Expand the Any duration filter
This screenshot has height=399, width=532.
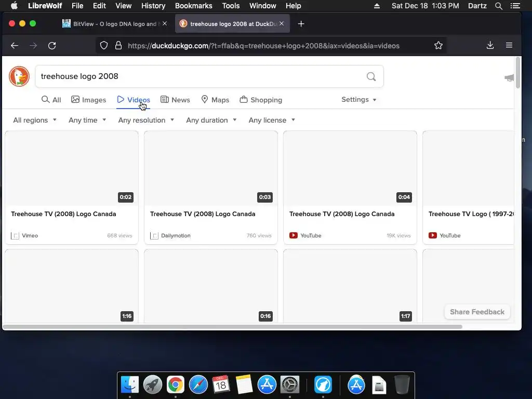click(x=211, y=120)
